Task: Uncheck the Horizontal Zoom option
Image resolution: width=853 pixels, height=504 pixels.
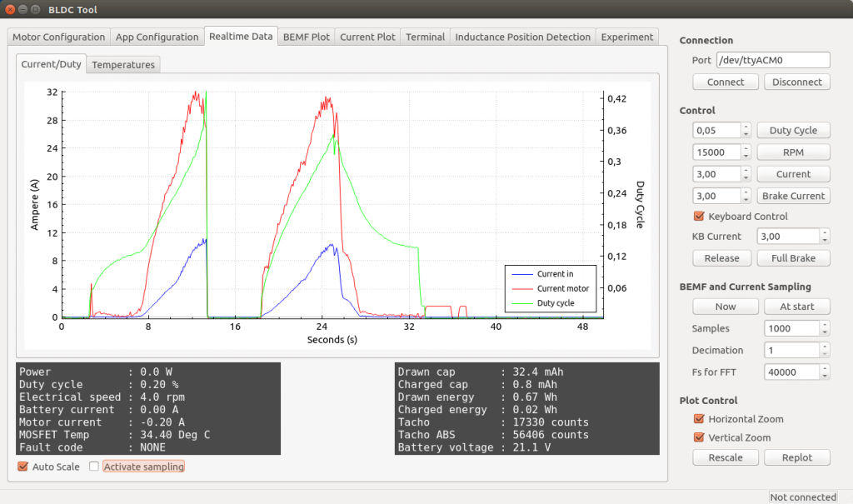Action: click(699, 419)
